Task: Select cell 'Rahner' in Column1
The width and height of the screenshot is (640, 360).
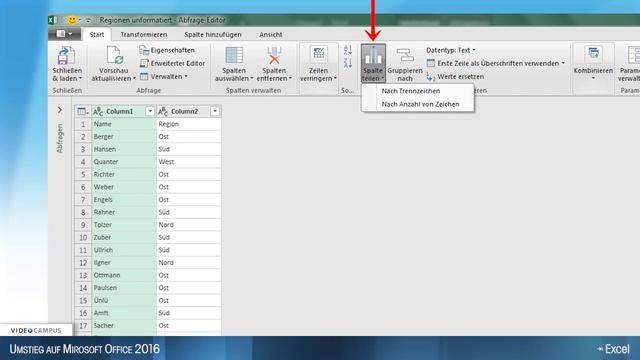Action: pyautogui.click(x=124, y=212)
